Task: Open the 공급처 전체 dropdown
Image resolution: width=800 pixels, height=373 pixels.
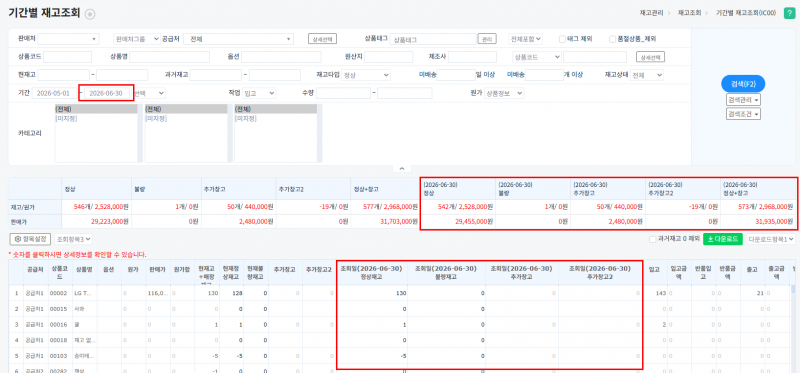Action: pyautogui.click(x=238, y=39)
